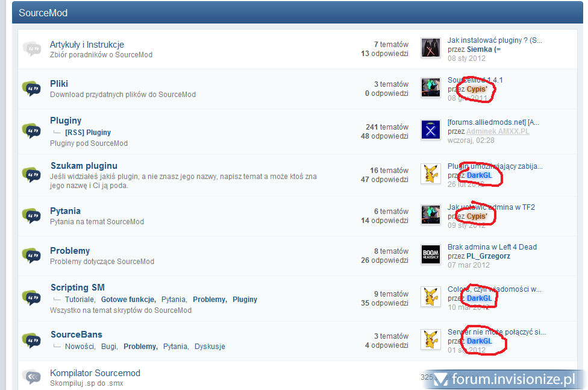Open Problemy subforum under SourceBans

(x=140, y=347)
